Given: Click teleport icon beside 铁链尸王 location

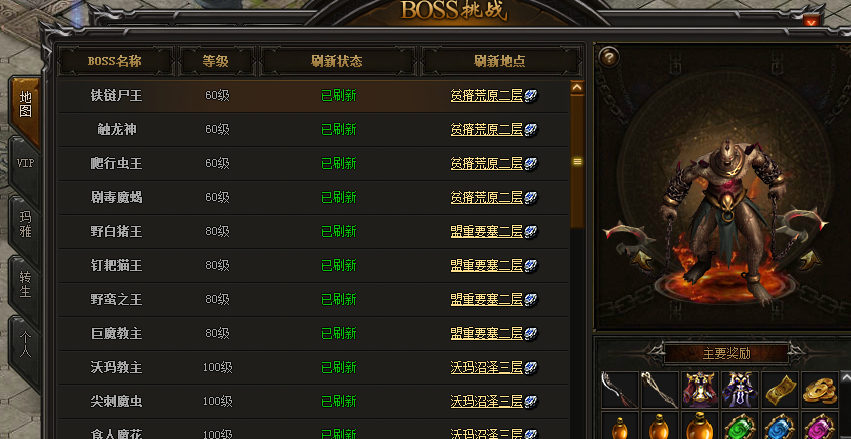Looking at the screenshot, I should pyautogui.click(x=531, y=97).
